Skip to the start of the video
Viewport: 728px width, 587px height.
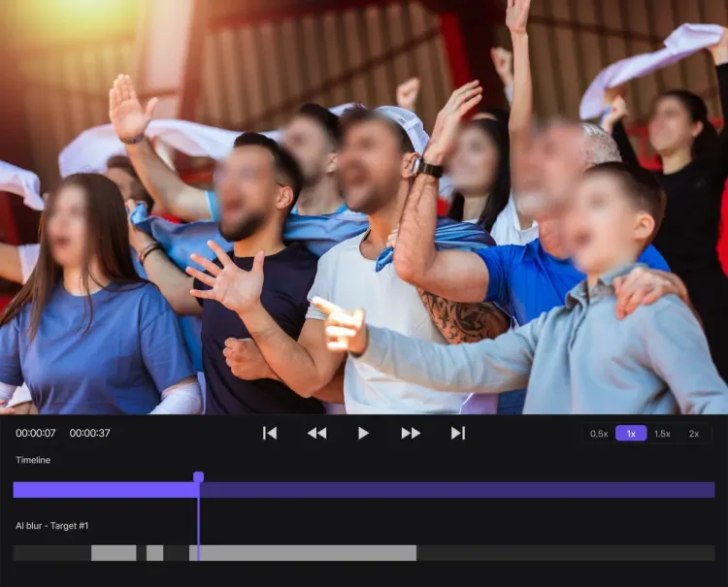point(270,433)
